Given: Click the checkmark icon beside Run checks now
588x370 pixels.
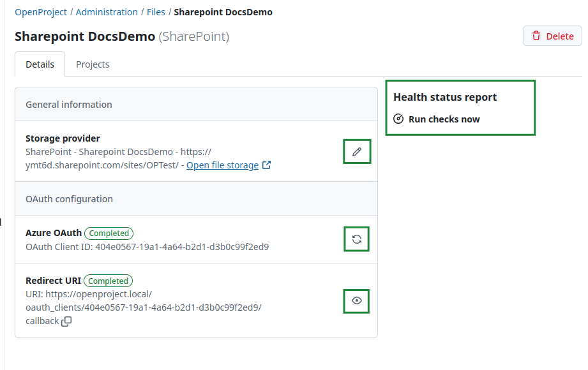Looking at the screenshot, I should pos(398,118).
